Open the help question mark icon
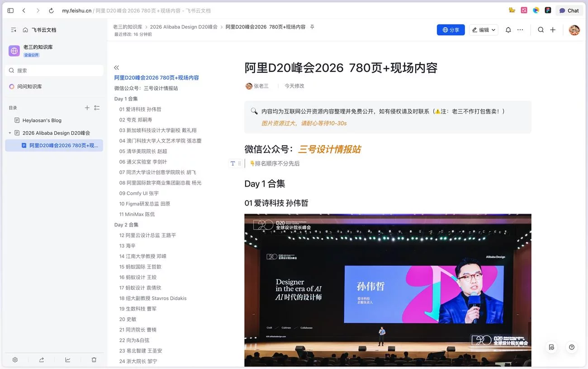 click(x=572, y=347)
